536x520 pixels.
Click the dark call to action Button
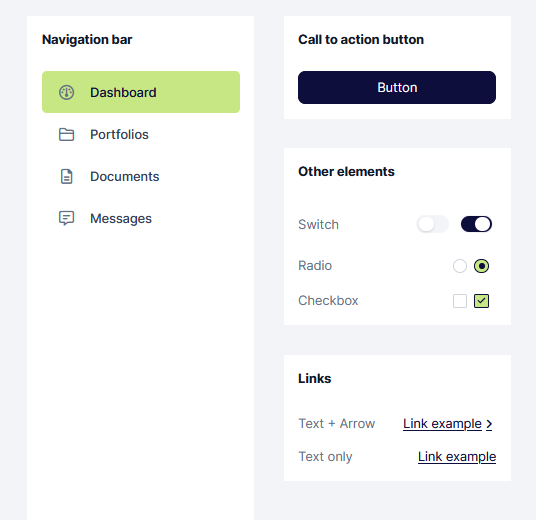pos(397,88)
